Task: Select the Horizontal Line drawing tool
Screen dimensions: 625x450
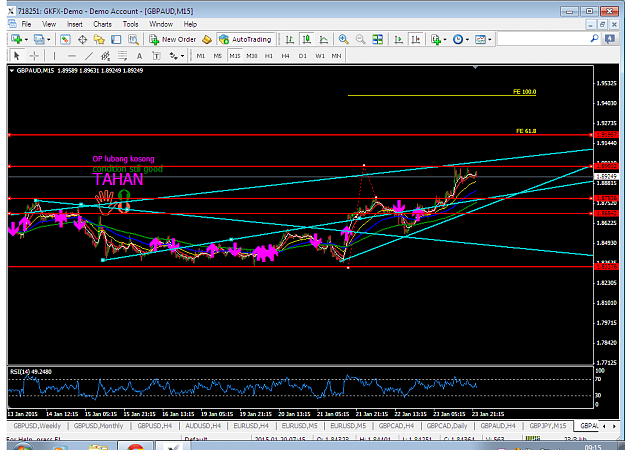Action: (71, 56)
